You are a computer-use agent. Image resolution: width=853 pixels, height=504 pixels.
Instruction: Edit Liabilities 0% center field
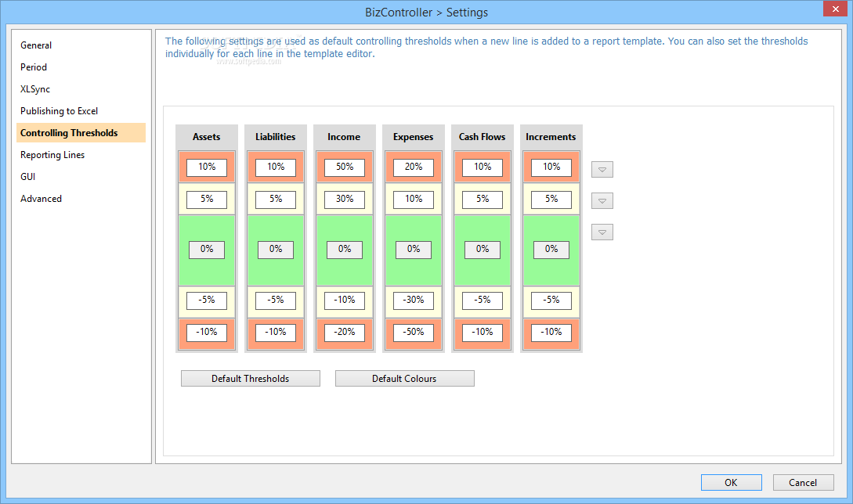(276, 250)
